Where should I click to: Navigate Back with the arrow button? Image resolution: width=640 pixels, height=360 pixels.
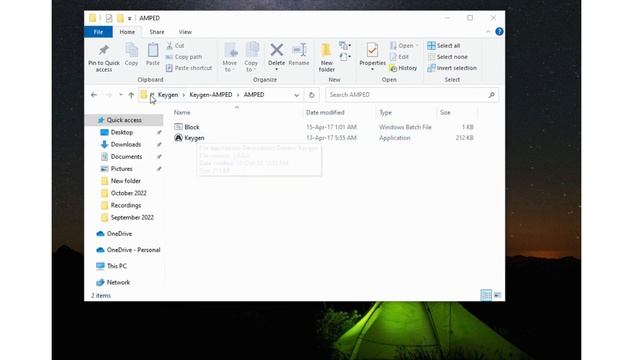click(x=94, y=95)
